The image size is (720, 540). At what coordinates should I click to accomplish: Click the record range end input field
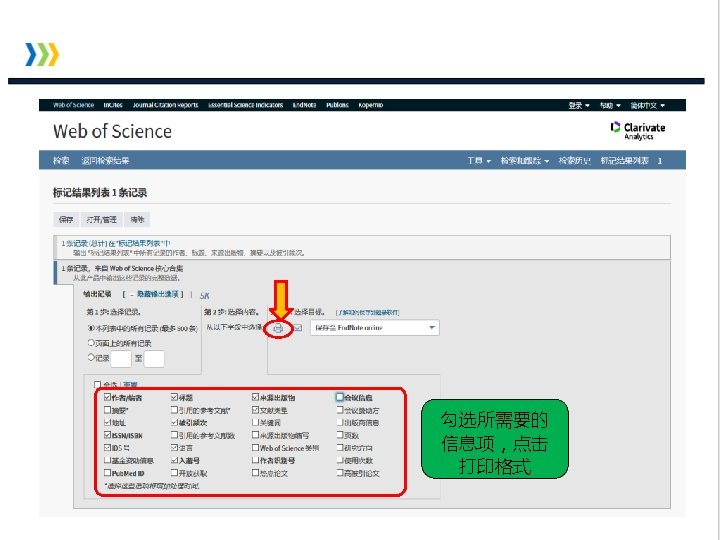click(x=154, y=359)
